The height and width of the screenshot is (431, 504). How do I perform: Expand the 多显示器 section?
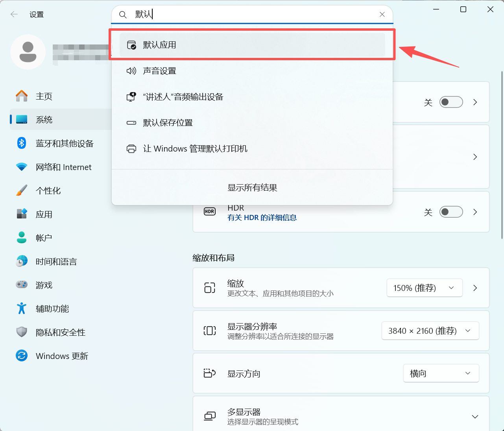tap(475, 417)
